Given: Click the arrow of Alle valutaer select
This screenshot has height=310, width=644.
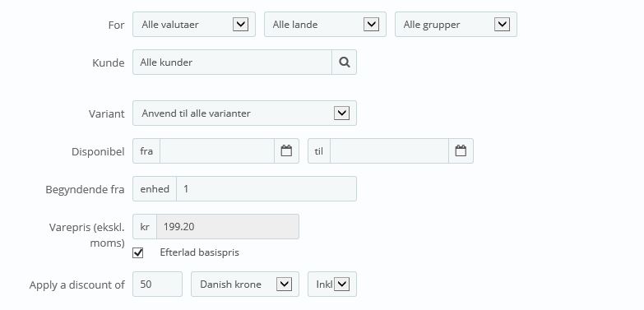Looking at the screenshot, I should [x=241, y=25].
